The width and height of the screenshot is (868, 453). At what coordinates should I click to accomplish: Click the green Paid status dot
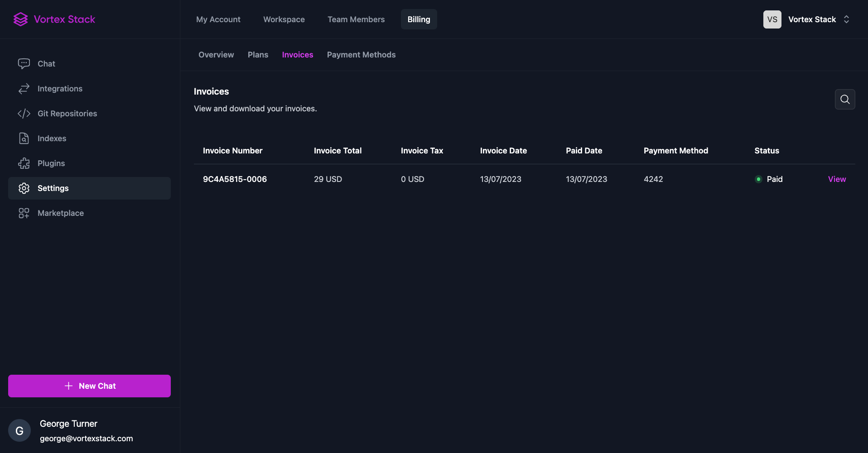coord(758,179)
